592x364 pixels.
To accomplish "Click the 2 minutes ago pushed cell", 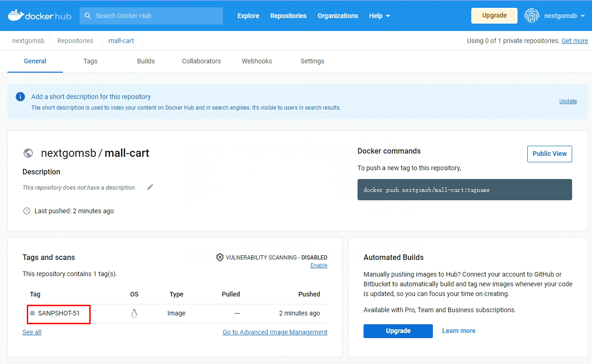I will [x=300, y=313].
